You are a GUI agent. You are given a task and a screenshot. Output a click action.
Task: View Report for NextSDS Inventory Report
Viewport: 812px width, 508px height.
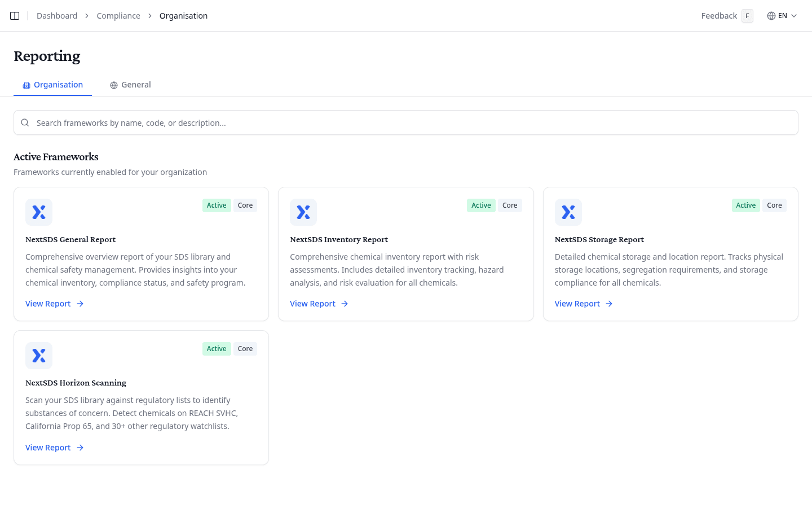(312, 304)
